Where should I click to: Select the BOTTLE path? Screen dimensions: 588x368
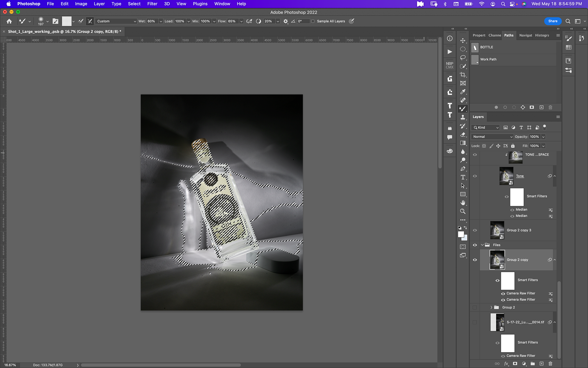point(513,47)
